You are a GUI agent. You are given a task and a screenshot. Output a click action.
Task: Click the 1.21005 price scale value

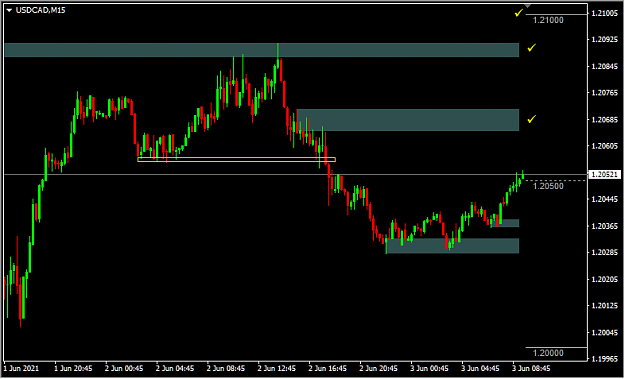[605, 13]
